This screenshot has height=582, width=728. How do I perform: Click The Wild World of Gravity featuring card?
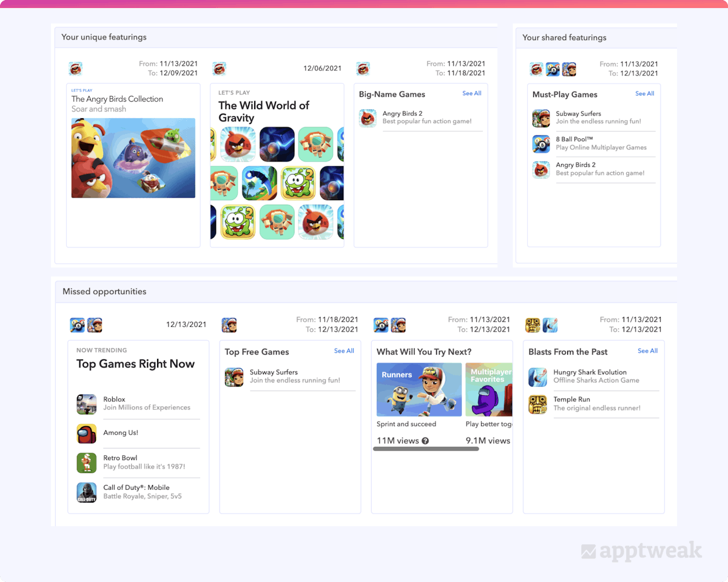277,165
